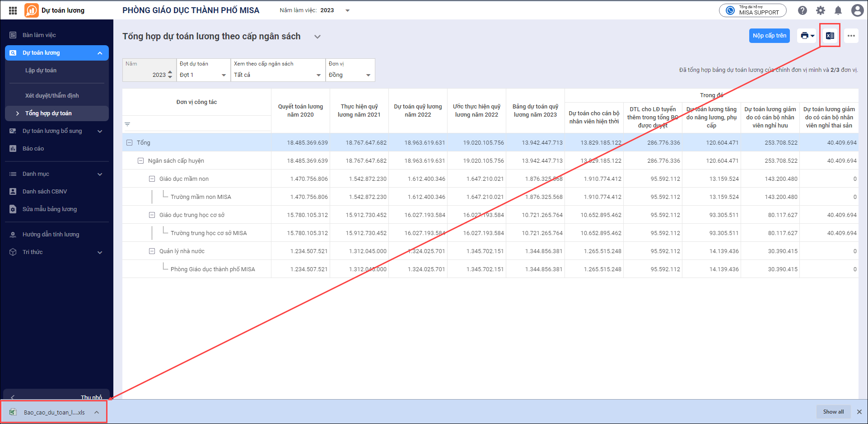Collapse the Ngân sách cấp huyện row

pos(141,161)
